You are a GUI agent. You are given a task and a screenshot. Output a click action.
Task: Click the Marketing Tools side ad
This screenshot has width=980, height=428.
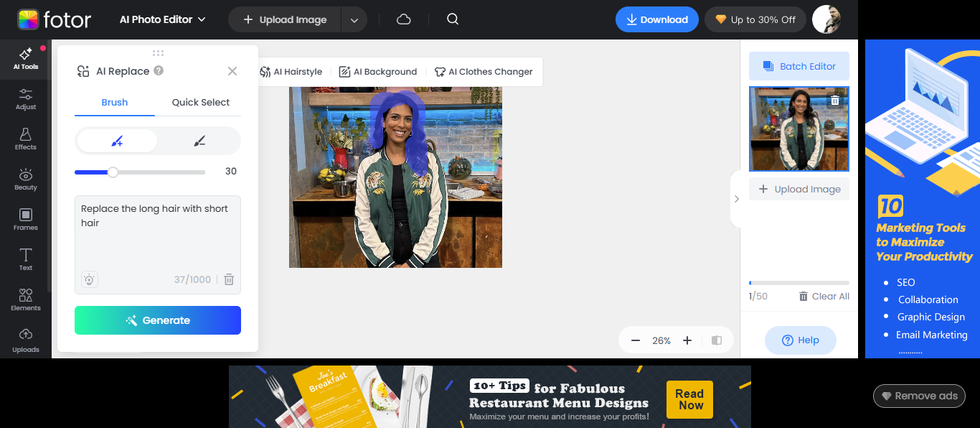(x=923, y=199)
